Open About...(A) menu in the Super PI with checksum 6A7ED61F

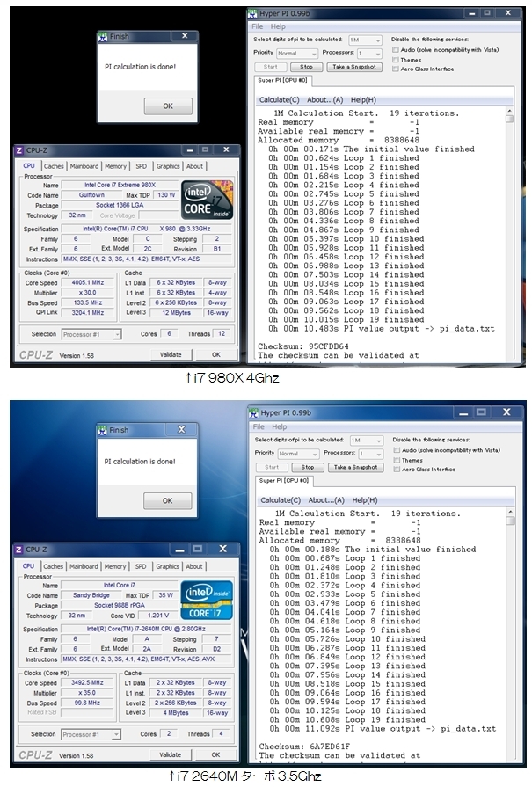pos(326,500)
